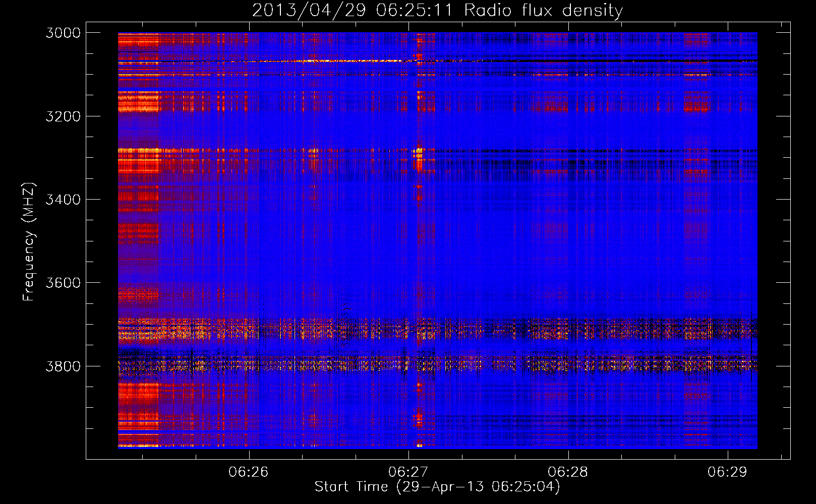Click the 06:29 time tick label
The height and width of the screenshot is (504, 816).
coord(727,472)
